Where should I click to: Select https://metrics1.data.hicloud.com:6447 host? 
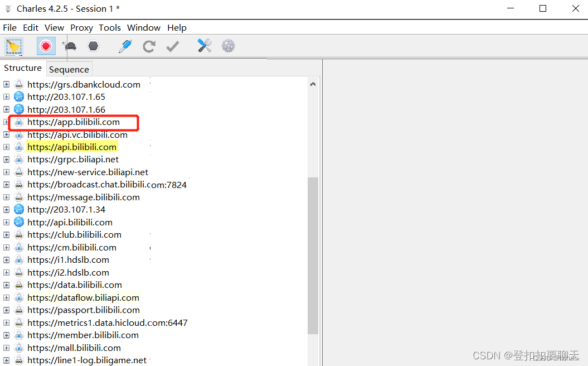coord(107,322)
